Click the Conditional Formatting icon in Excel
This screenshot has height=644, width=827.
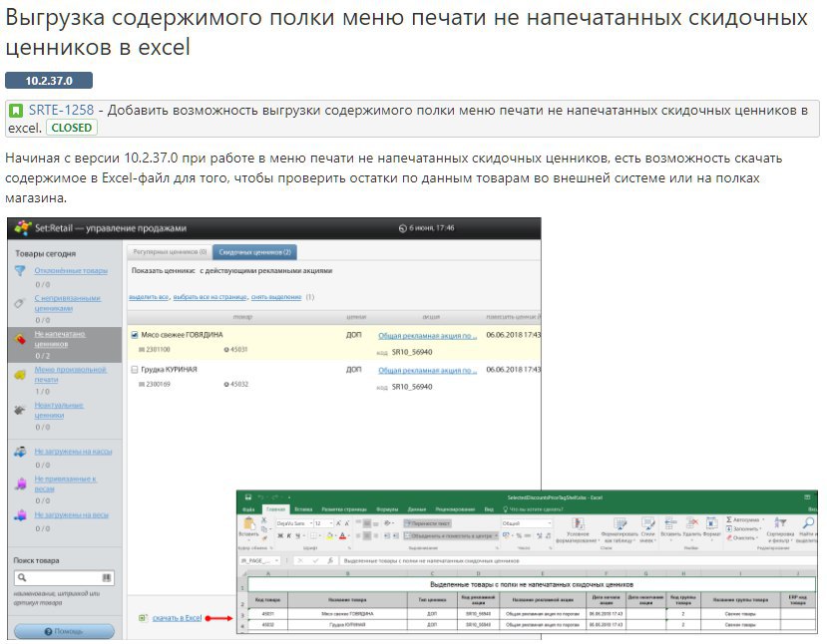tap(578, 523)
